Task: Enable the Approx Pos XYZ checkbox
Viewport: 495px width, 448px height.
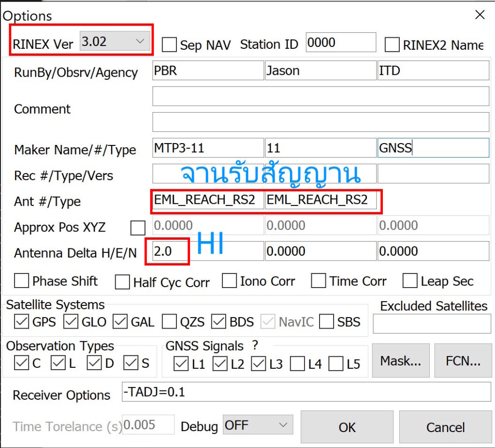Action: coord(138,228)
